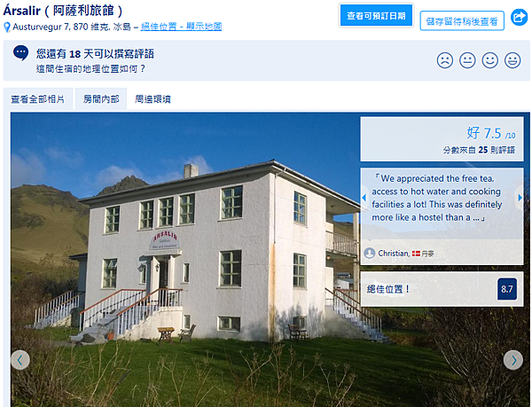The width and height of the screenshot is (532, 407).
Task: Select the neutral face rating
Action: click(467, 60)
